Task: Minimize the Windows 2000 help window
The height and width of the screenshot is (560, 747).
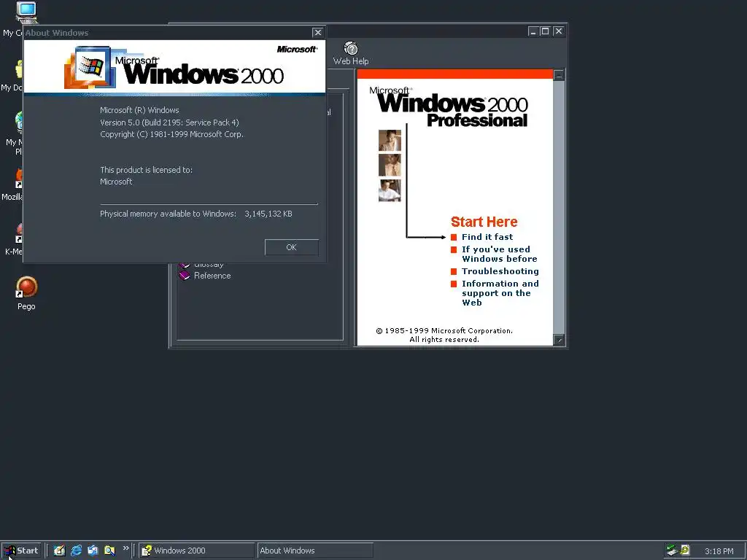Action: [533, 31]
